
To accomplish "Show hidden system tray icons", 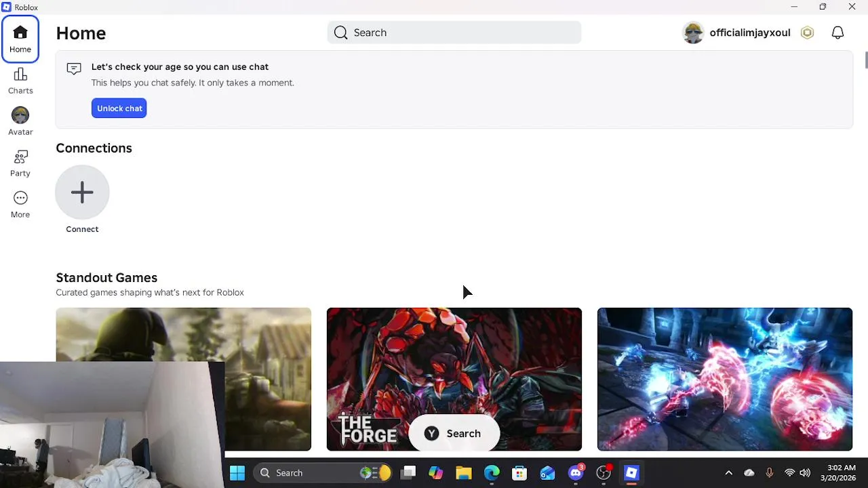I will tap(729, 473).
